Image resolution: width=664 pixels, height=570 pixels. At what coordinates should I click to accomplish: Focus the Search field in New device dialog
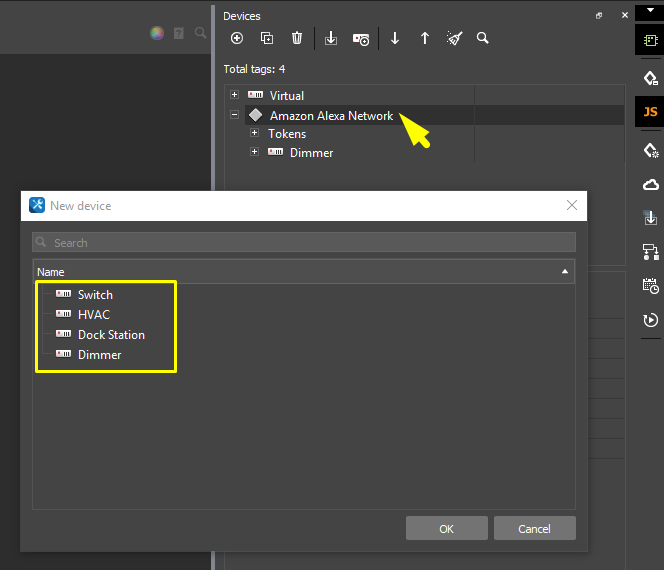click(304, 243)
